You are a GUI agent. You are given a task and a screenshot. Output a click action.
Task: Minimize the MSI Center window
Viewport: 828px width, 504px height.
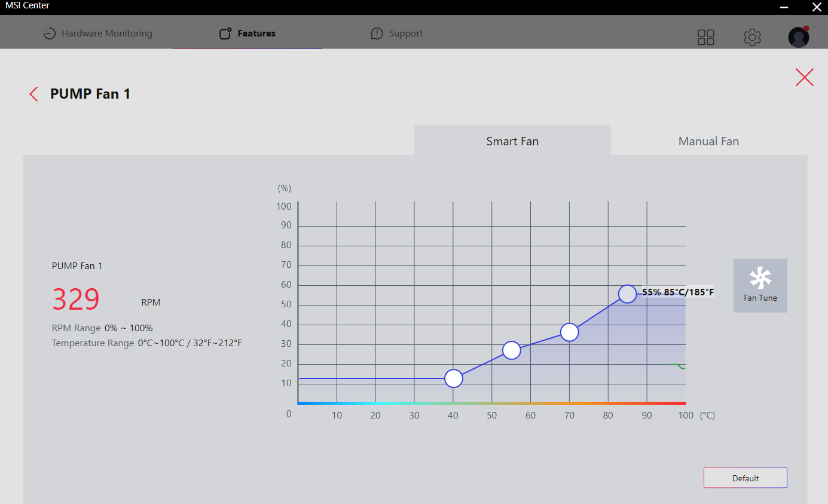click(x=784, y=7)
